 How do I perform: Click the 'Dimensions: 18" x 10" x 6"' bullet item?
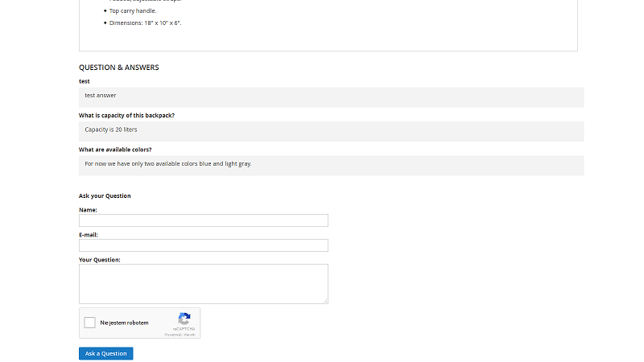pos(145,23)
